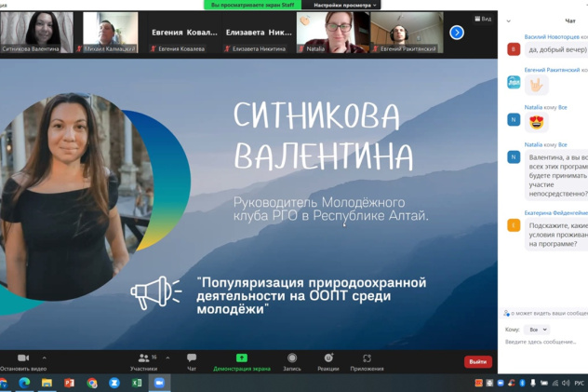Switch the РУС keyboard language indicator
This screenshot has height=392, width=588.
click(x=580, y=383)
